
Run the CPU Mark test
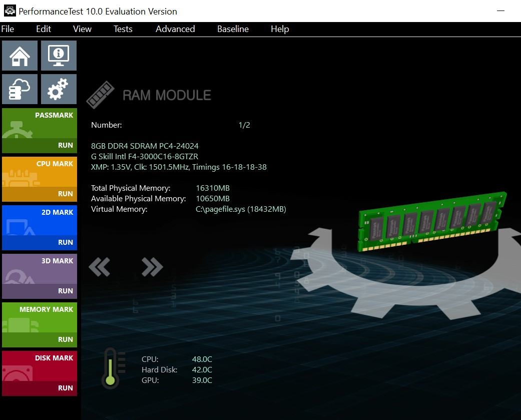click(x=40, y=194)
